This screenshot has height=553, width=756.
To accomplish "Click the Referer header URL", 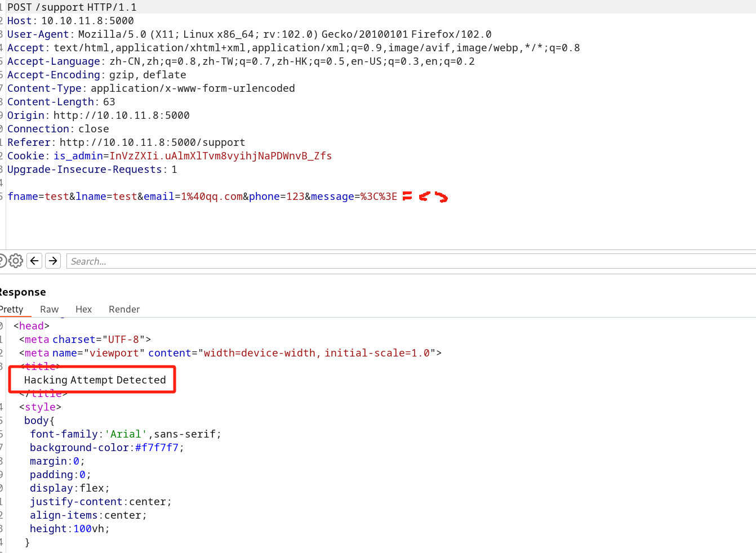I will 152,142.
